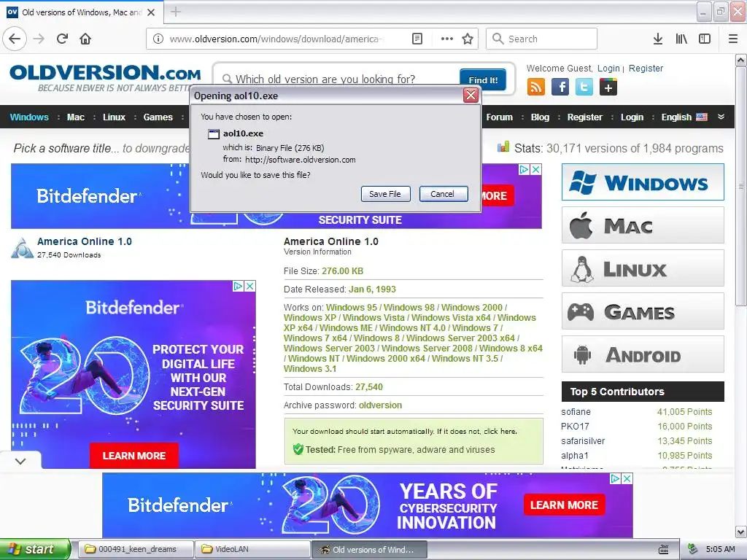Viewport: 747px width, 560px height.
Task: Select the Mac platform sidebar button
Action: [x=643, y=225]
